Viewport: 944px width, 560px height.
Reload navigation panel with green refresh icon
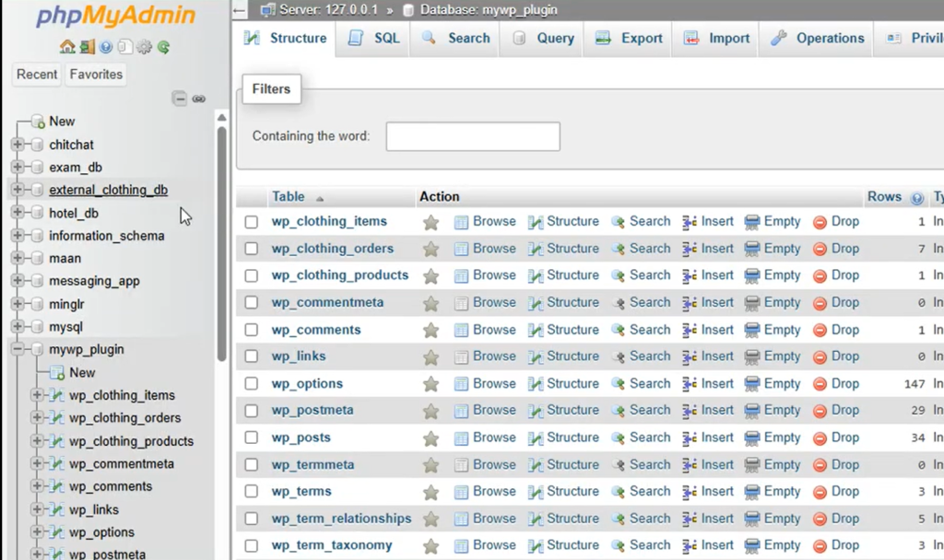163,47
